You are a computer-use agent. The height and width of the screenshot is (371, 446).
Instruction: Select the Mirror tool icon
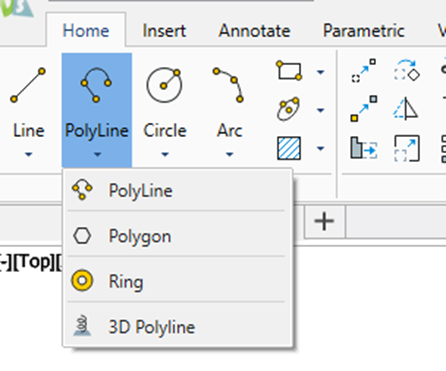coord(406,108)
